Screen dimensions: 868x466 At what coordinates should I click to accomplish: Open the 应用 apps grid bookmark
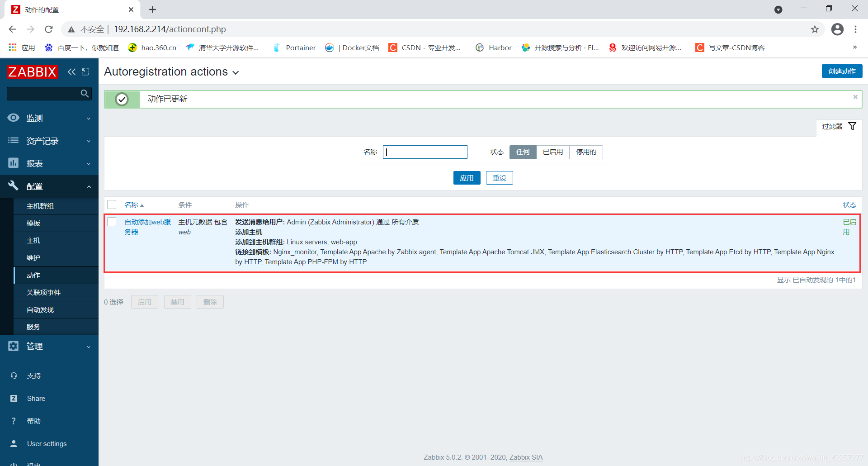[22, 48]
